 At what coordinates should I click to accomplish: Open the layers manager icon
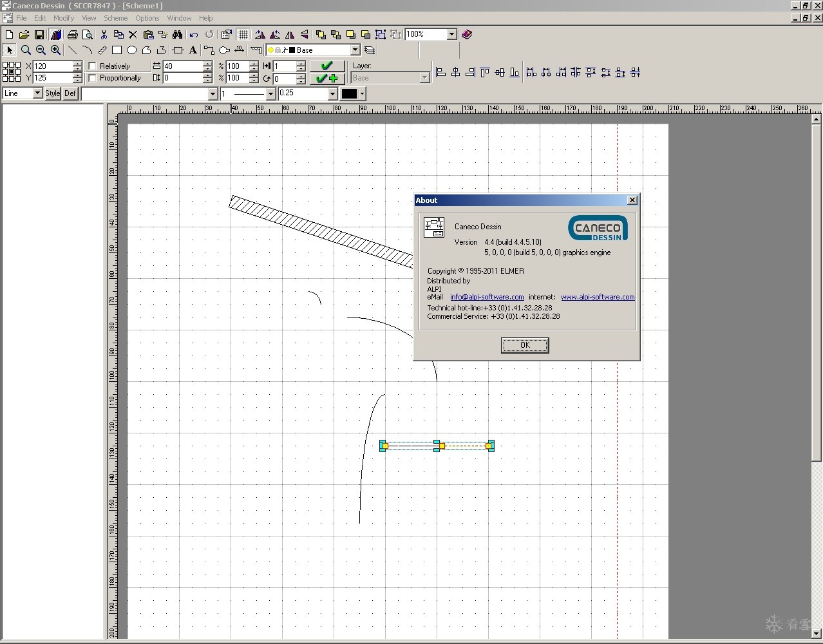click(370, 50)
